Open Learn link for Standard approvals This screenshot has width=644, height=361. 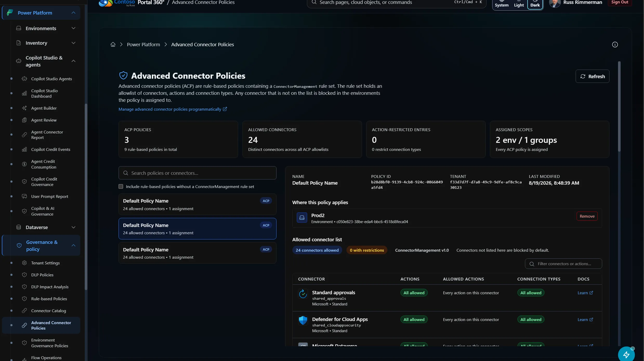coord(585,293)
